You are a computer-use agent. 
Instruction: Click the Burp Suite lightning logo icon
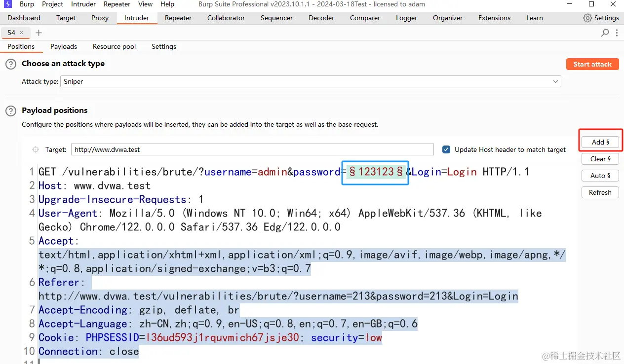tap(7, 4)
